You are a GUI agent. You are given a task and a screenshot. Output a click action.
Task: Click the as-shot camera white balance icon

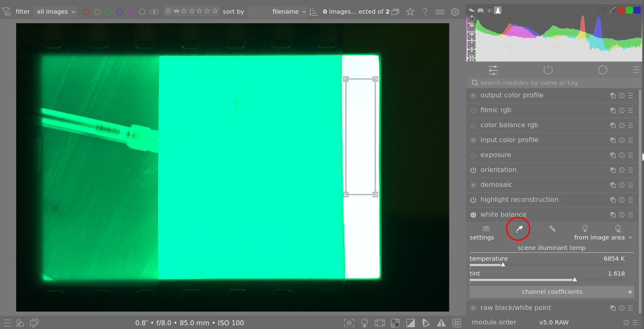pos(486,229)
